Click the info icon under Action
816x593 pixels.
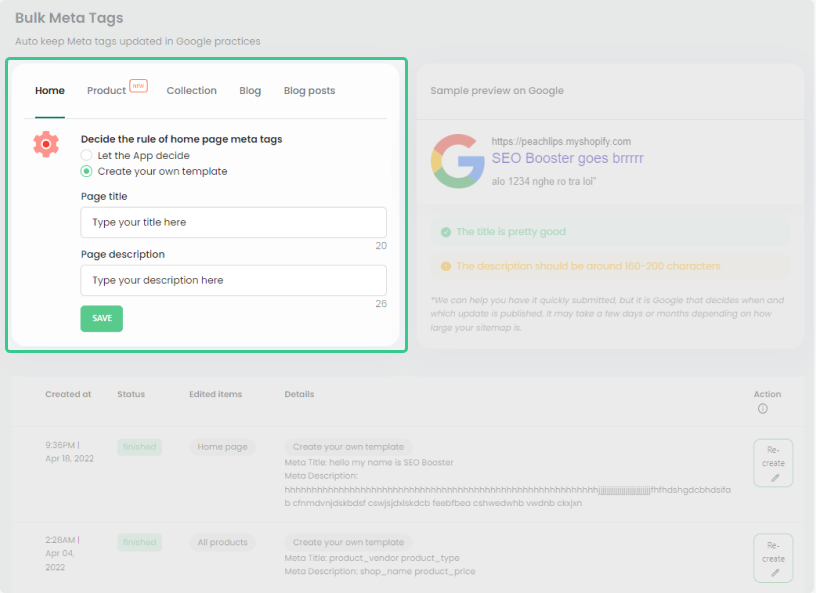click(x=763, y=408)
